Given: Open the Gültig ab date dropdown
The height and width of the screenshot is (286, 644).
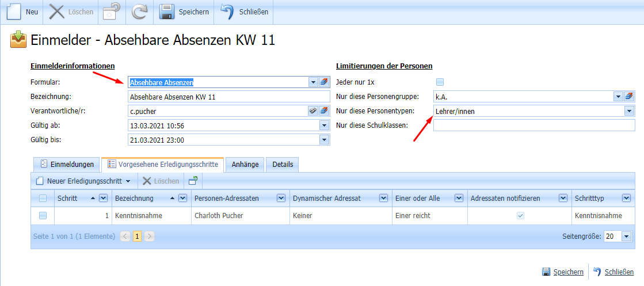Looking at the screenshot, I should coord(323,125).
